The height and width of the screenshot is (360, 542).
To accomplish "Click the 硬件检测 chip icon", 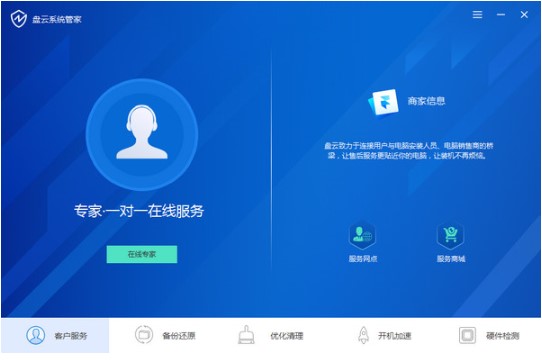I will [x=467, y=335].
